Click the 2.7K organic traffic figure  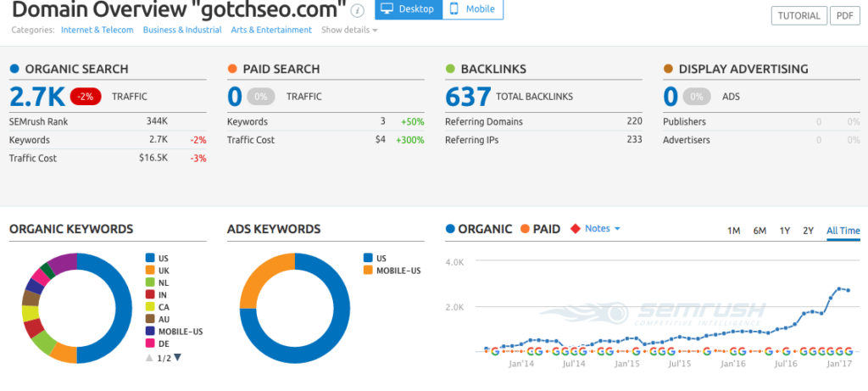pos(37,97)
